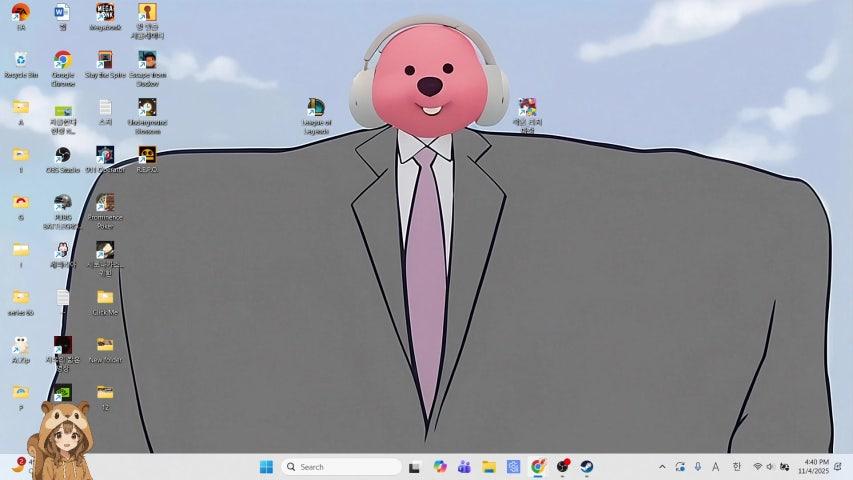Open the OBS Studio desktop icon

[62, 155]
